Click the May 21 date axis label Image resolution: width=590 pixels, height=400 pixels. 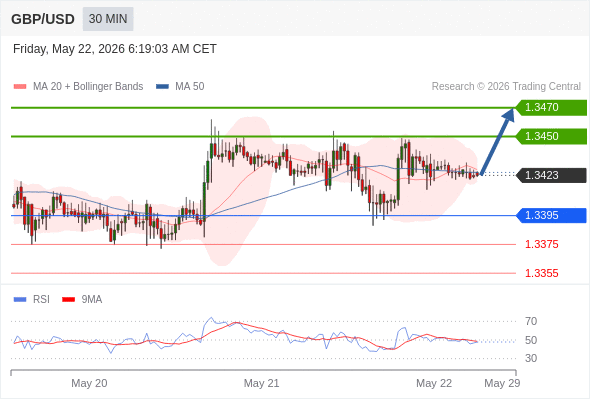click(x=262, y=383)
